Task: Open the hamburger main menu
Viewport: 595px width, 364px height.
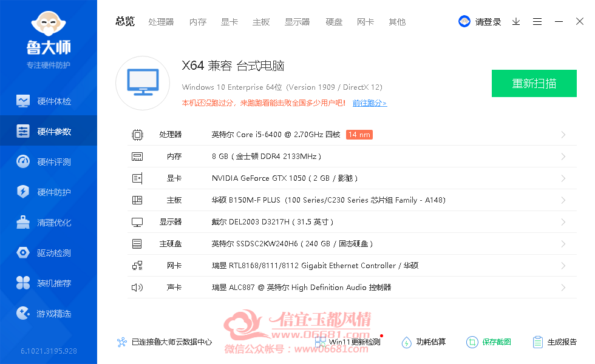Action: coord(537,22)
